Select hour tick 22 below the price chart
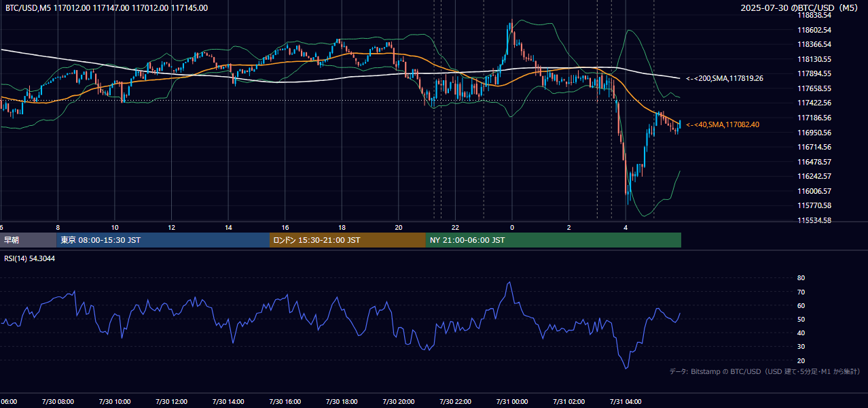The height and width of the screenshot is (408, 868). tap(455, 227)
